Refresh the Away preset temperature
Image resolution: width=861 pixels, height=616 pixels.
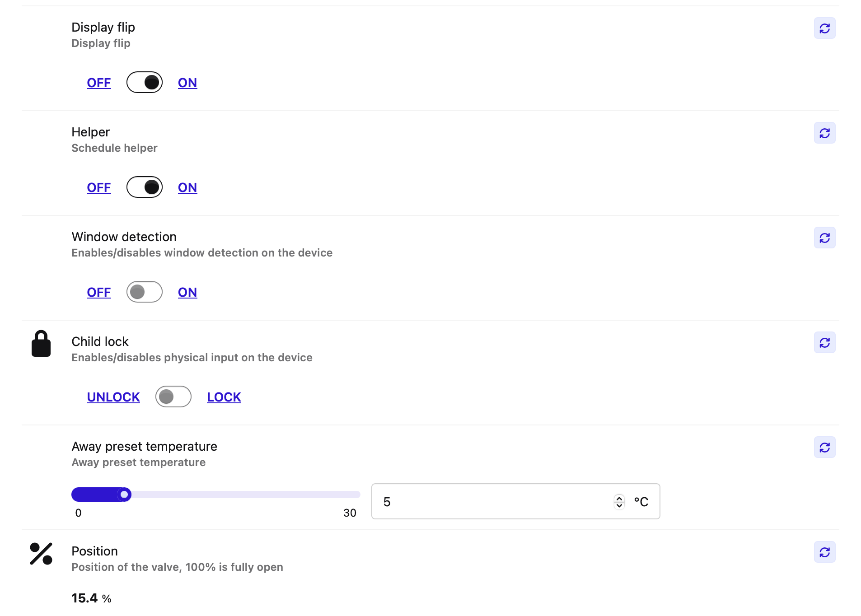pyautogui.click(x=824, y=448)
